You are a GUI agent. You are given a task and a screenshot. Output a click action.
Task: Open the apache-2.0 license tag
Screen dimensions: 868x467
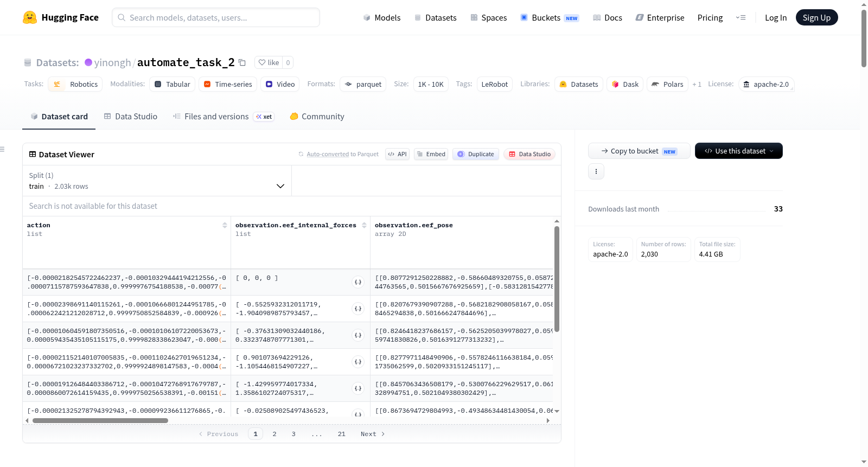coord(766,84)
